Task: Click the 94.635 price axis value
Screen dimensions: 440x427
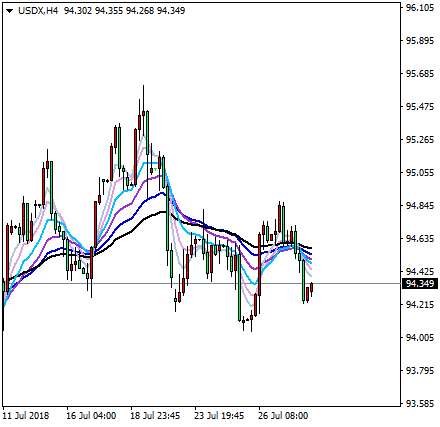Action: point(420,239)
